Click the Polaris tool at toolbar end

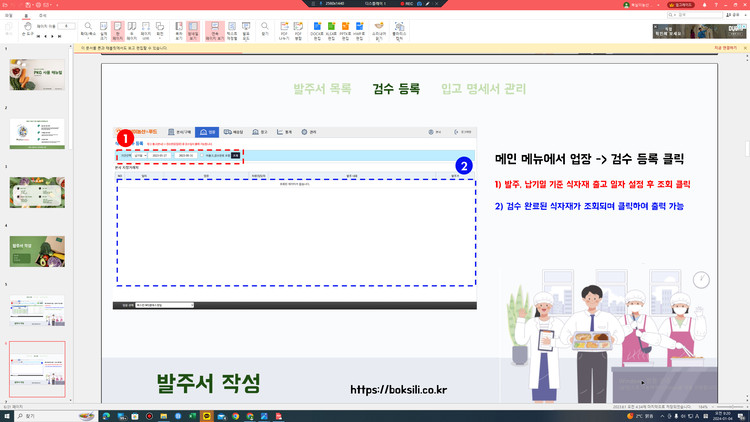tap(399, 31)
